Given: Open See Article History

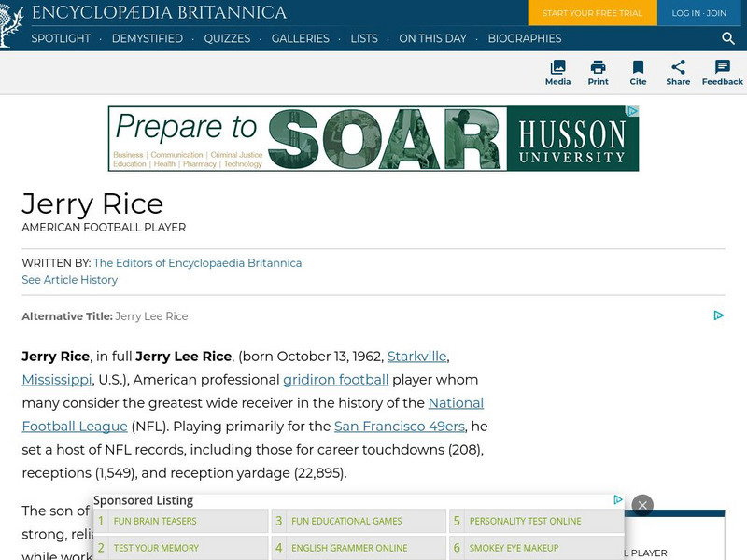Looking at the screenshot, I should 69,279.
